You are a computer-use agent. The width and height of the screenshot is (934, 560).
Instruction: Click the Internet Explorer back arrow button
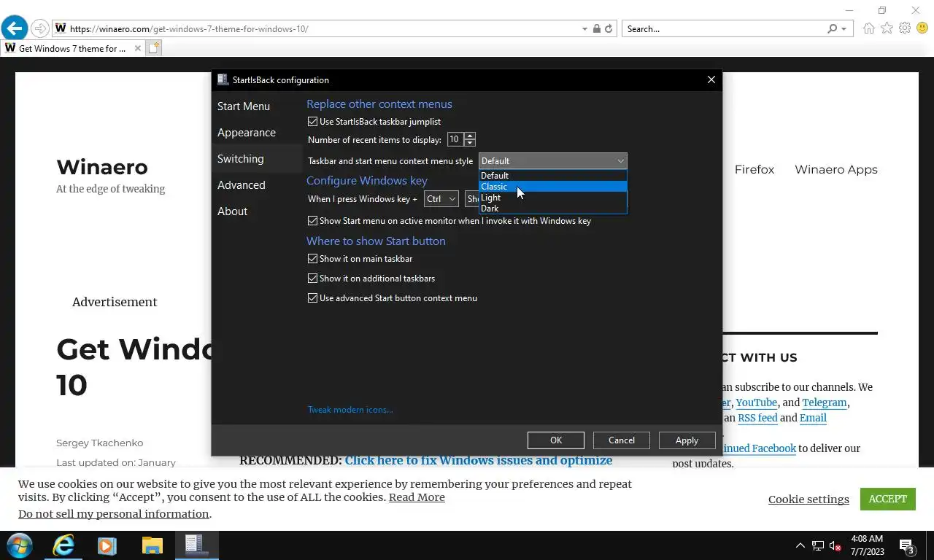(x=14, y=28)
